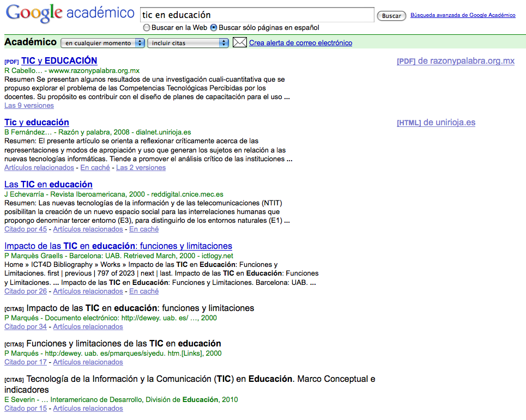Image resolution: width=526 pixels, height=420 pixels.
Task: Click the envelope alert icon
Action: [x=239, y=42]
